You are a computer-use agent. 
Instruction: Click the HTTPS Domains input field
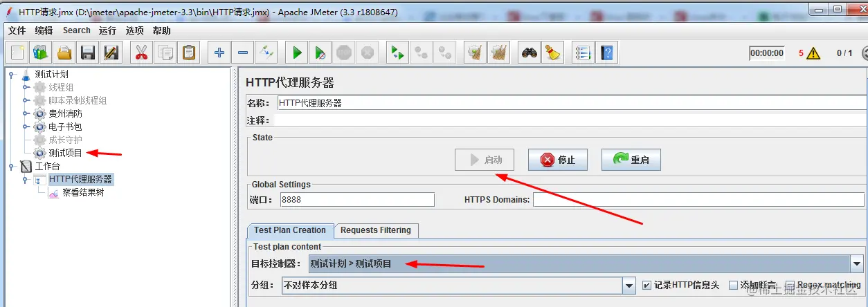[x=699, y=200]
